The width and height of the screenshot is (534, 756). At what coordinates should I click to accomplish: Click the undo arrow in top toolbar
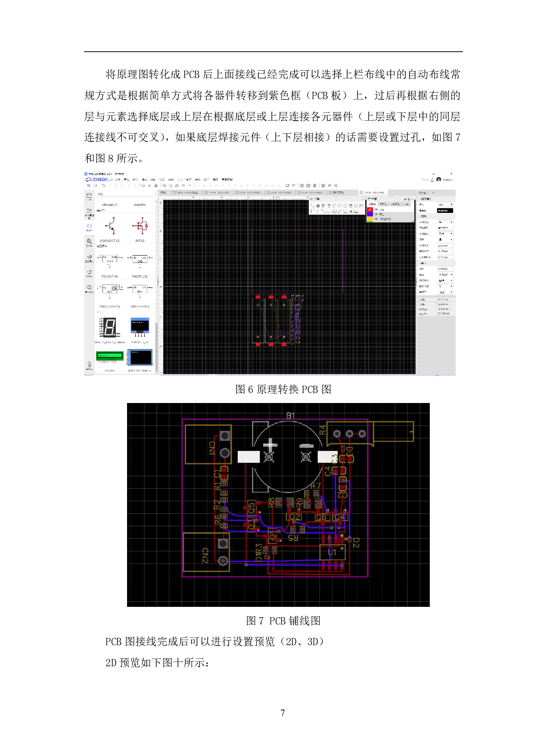point(103,185)
